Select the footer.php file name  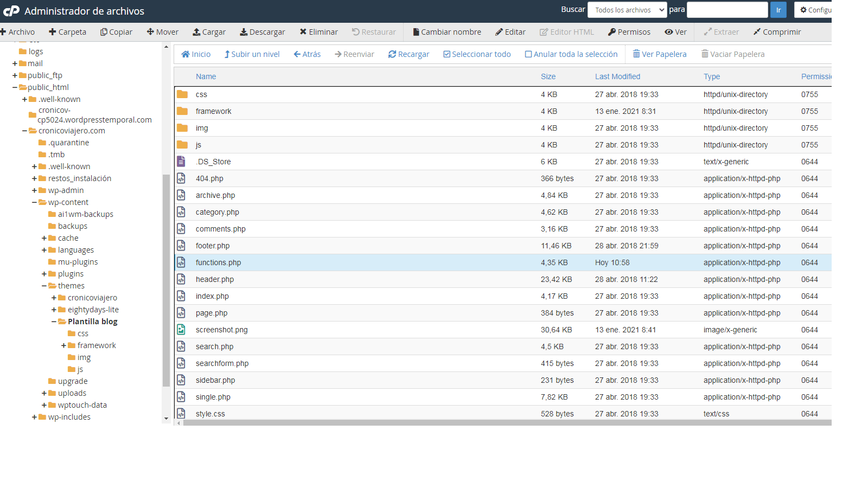[x=213, y=246]
